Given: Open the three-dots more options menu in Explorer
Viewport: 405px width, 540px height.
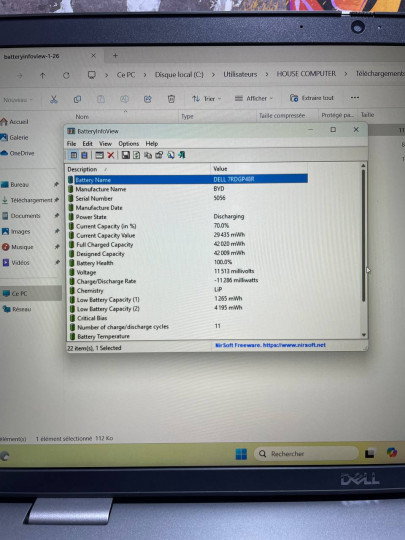Looking at the screenshot, I should pos(355,97).
